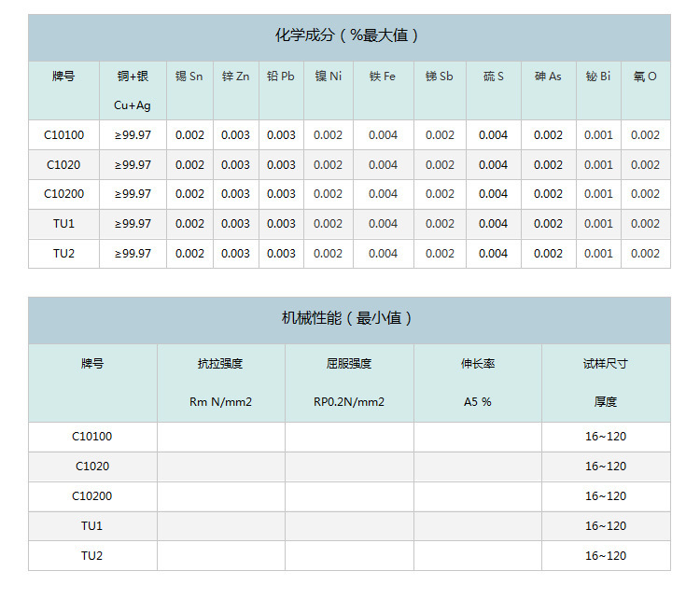
Task: Click C1020 in the chemical composition table
Action: 63,165
